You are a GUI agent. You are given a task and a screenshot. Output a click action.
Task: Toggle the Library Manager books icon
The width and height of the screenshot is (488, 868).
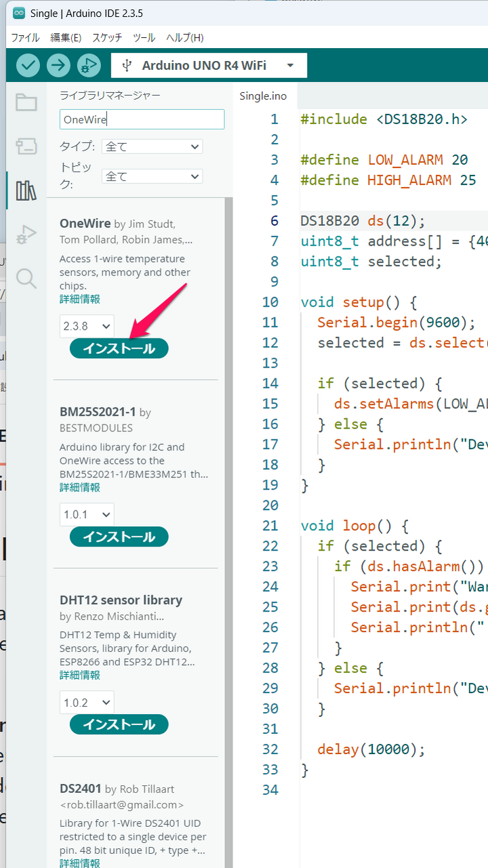(26, 191)
